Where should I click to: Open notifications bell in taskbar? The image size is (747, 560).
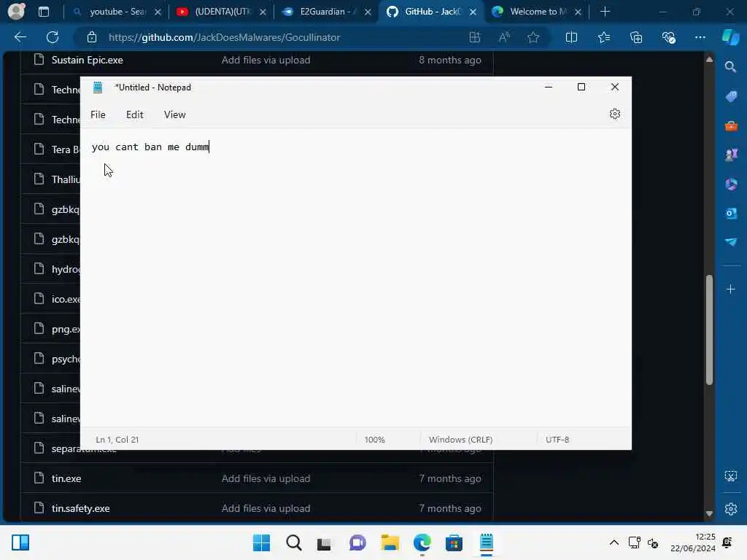[727, 542]
